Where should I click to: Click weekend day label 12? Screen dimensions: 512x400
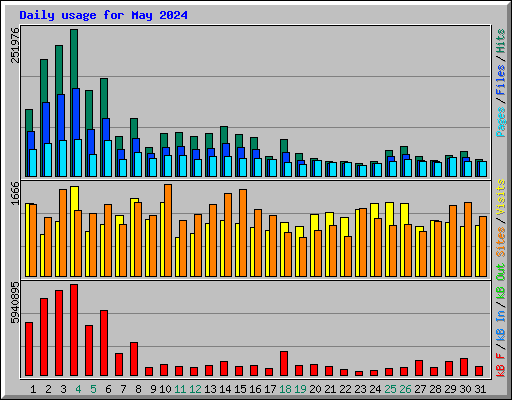195,389
